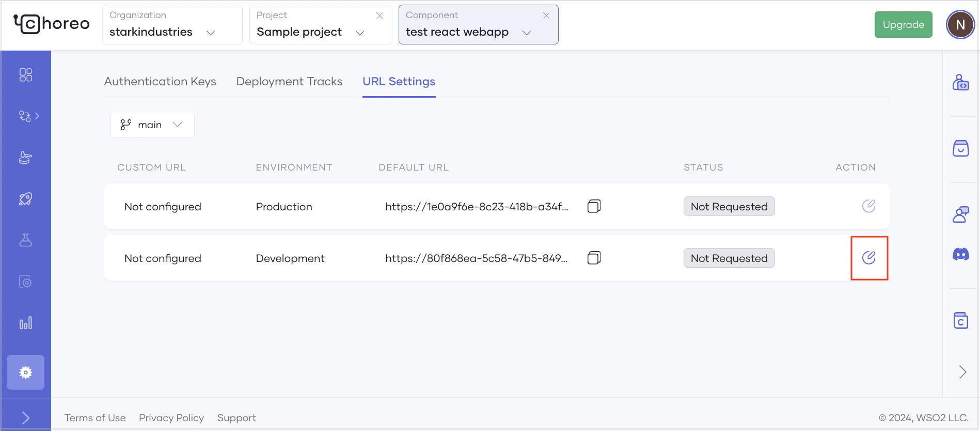Open the Settings gear in sidebar
The height and width of the screenshot is (431, 980).
[x=25, y=372]
